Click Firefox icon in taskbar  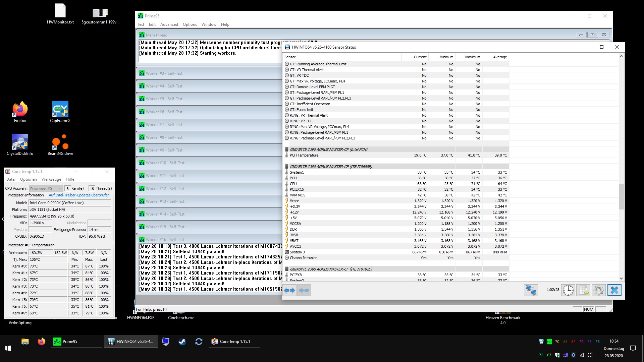coord(42,342)
